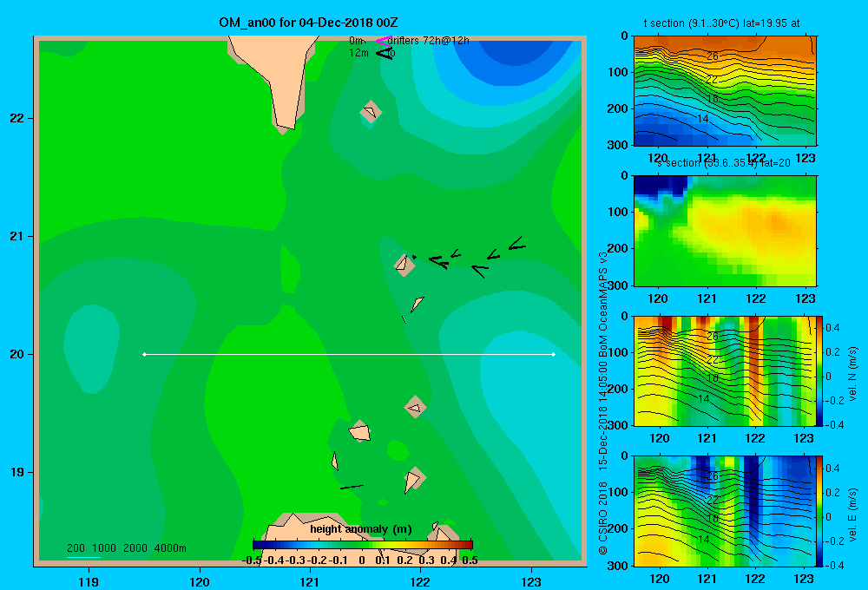Image resolution: width=868 pixels, height=590 pixels.
Task: Click latitude label 19 on main map
Action: pos(17,472)
